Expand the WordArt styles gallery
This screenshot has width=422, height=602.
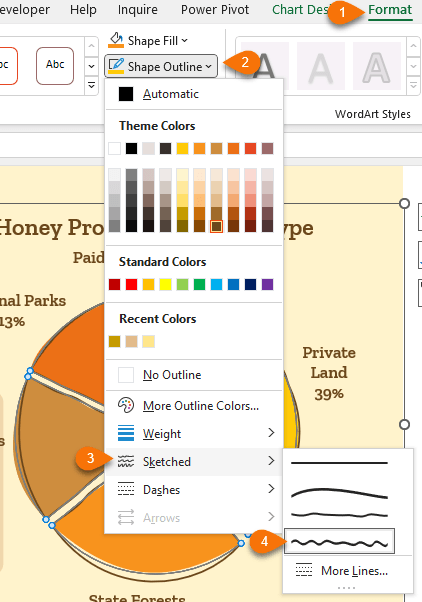pos(413,85)
